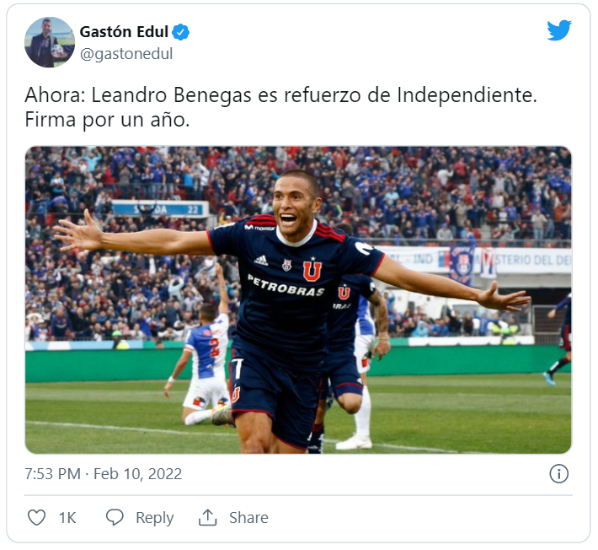598x550 pixels.
Task: Select the Share text label
Action: tap(249, 518)
